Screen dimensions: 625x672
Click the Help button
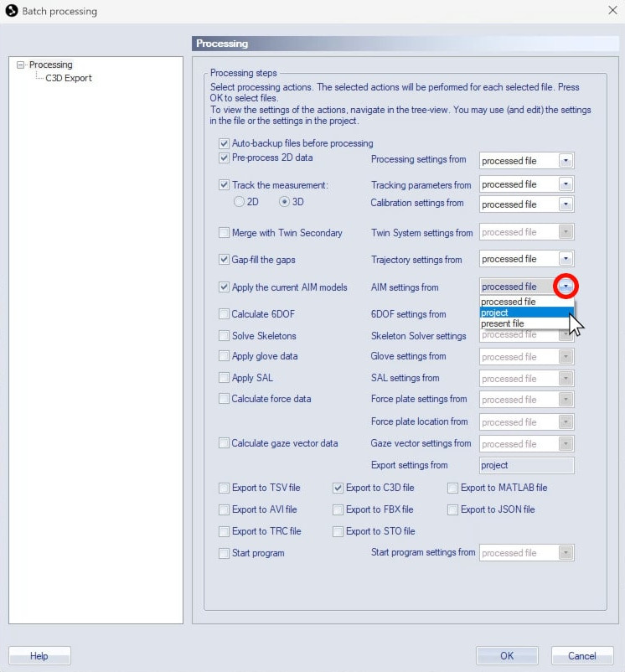point(39,656)
